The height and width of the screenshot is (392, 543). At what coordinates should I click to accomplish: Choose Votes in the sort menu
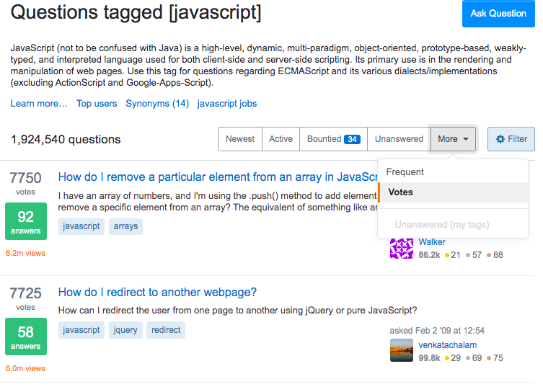pos(401,192)
